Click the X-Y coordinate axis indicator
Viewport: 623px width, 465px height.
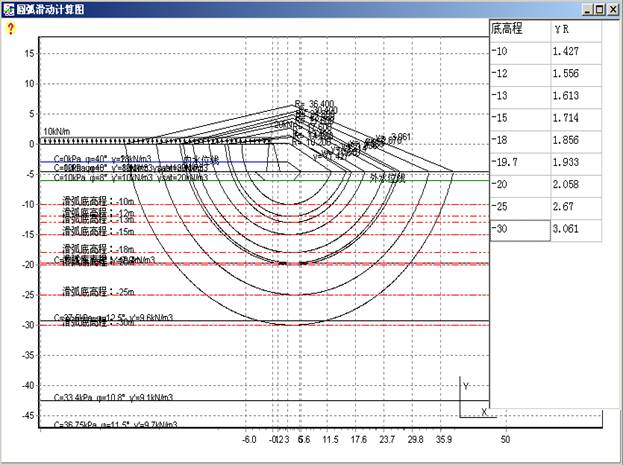pos(471,398)
